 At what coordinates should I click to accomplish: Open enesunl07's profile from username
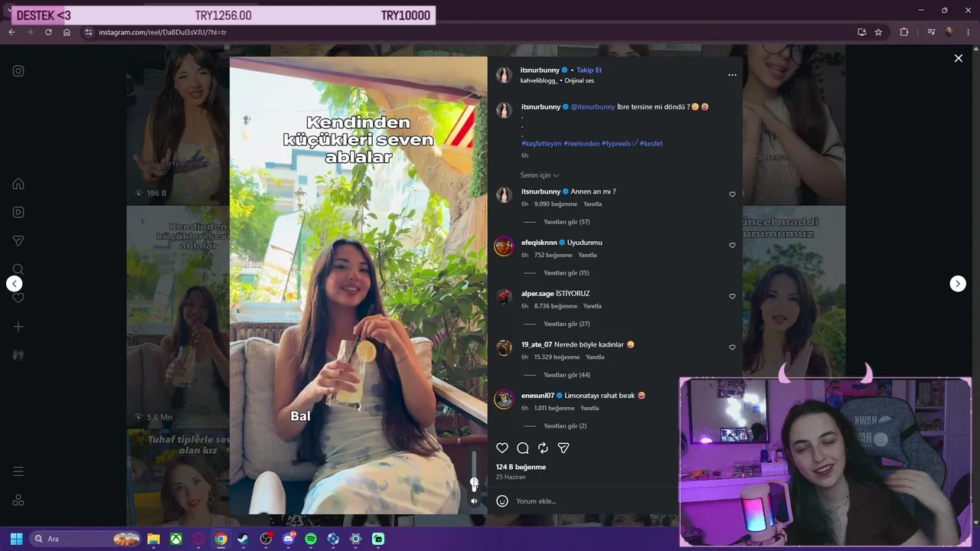click(537, 396)
